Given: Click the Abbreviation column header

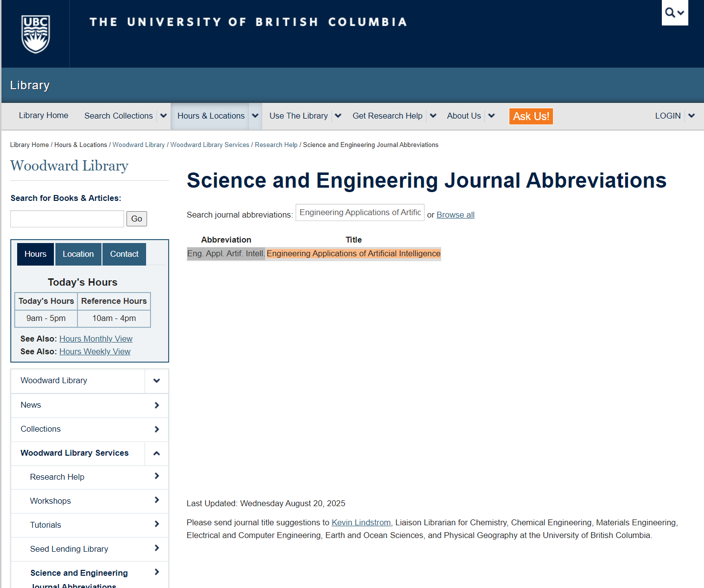Looking at the screenshot, I should point(226,240).
